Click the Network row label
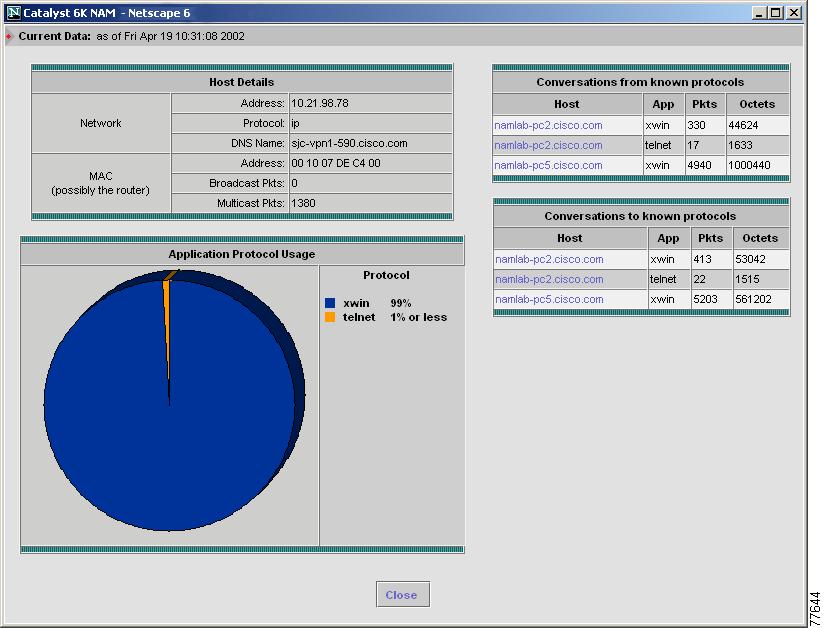The height and width of the screenshot is (628, 824). click(100, 123)
